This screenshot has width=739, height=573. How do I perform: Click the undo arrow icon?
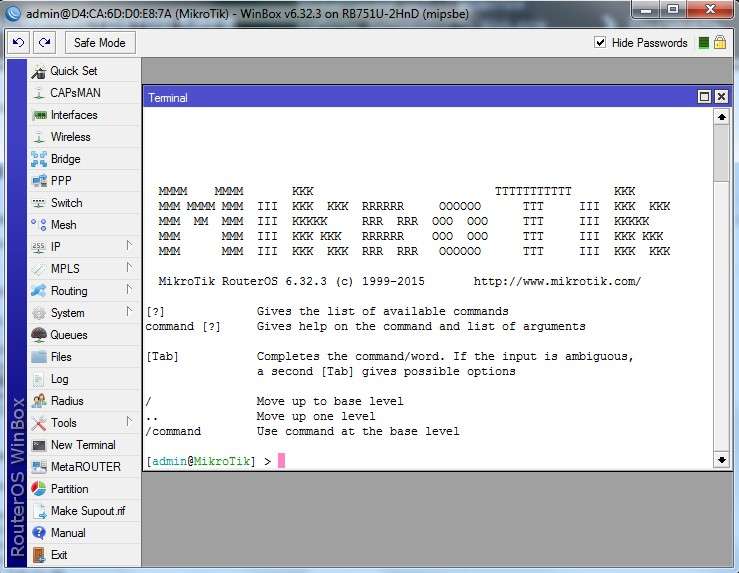coord(18,43)
